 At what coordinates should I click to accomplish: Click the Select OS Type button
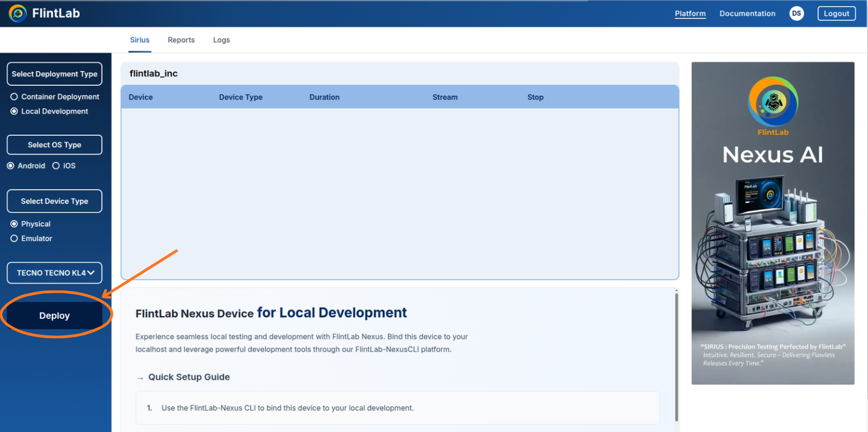[x=55, y=144]
